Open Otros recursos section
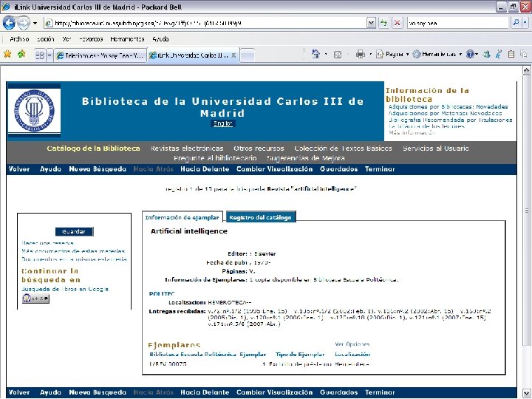The image size is (532, 399). point(259,149)
